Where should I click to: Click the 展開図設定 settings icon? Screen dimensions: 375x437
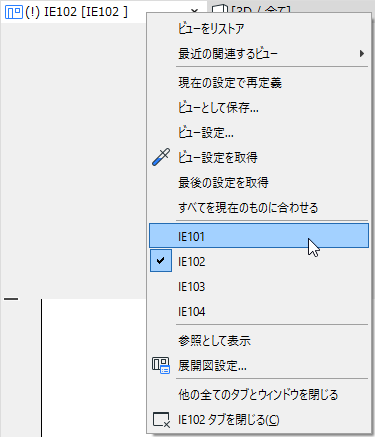tap(161, 365)
